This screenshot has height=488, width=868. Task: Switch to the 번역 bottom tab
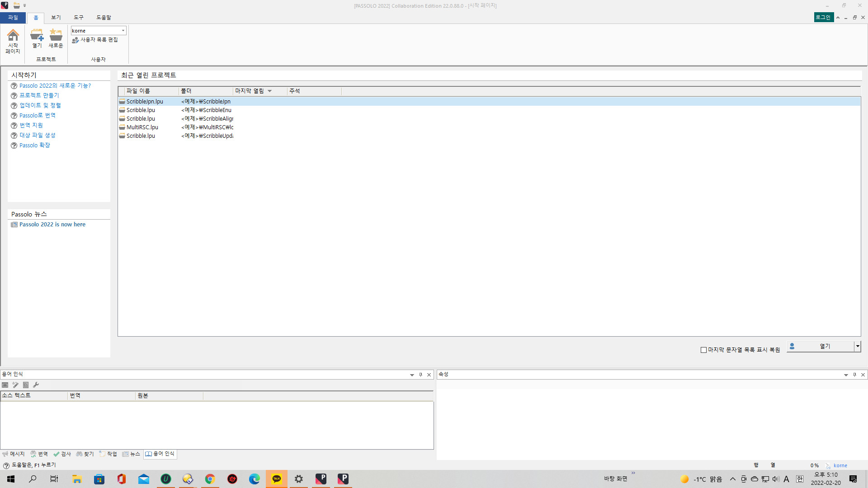[x=39, y=454]
